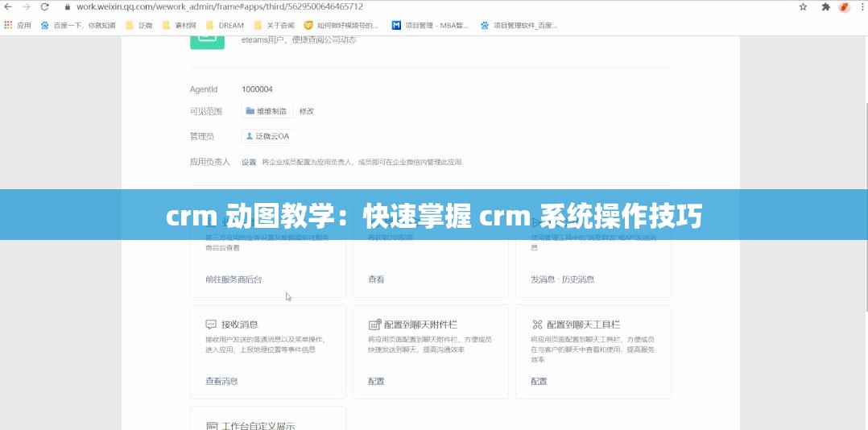Click the 工作台自定义展示 heading
This screenshot has height=430, width=868.
click(x=258, y=426)
